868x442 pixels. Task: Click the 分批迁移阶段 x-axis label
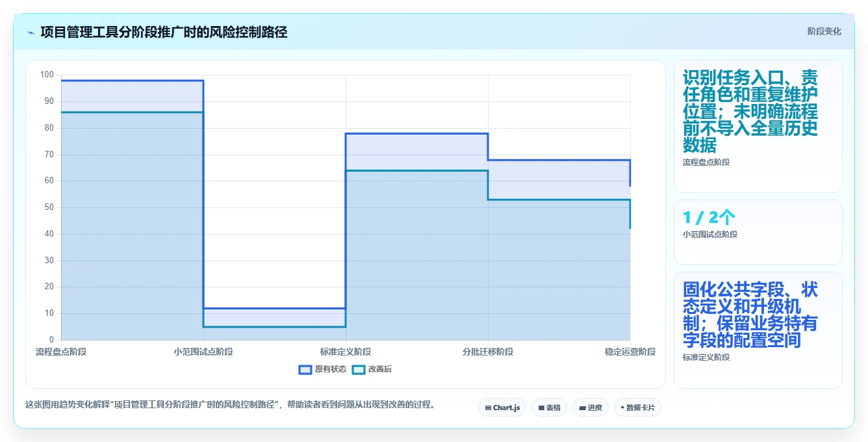coord(488,352)
